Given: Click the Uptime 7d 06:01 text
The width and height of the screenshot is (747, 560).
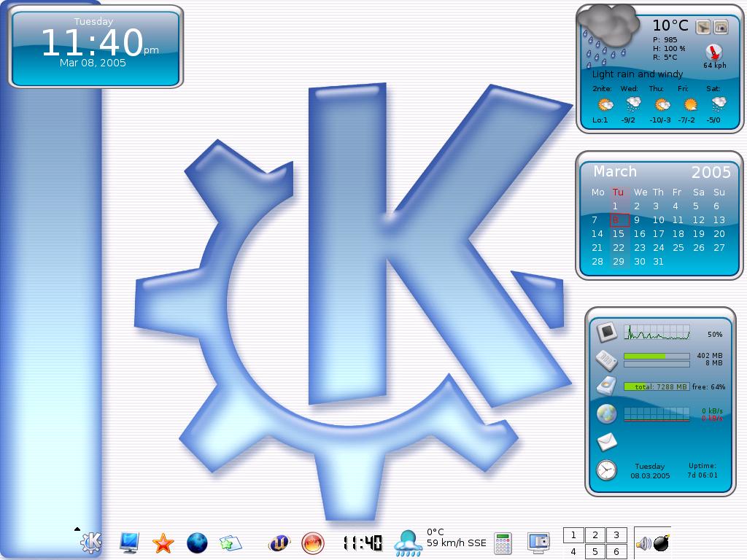Looking at the screenshot, I should [x=703, y=470].
